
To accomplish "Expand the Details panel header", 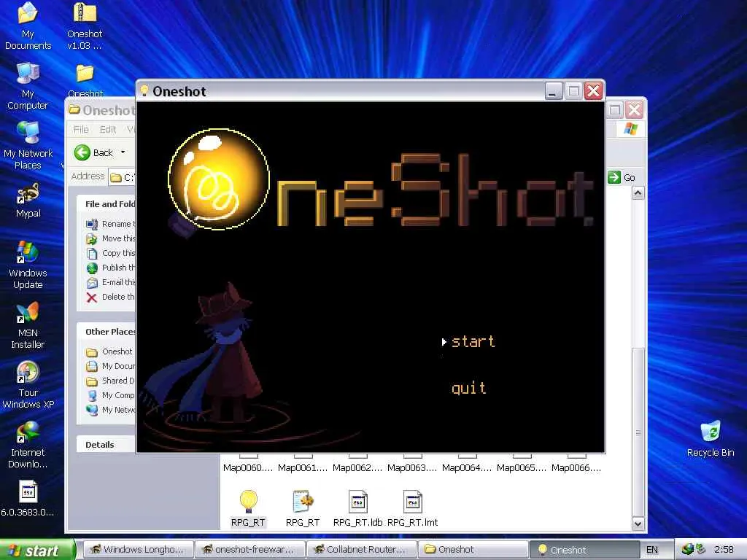I will tap(106, 445).
